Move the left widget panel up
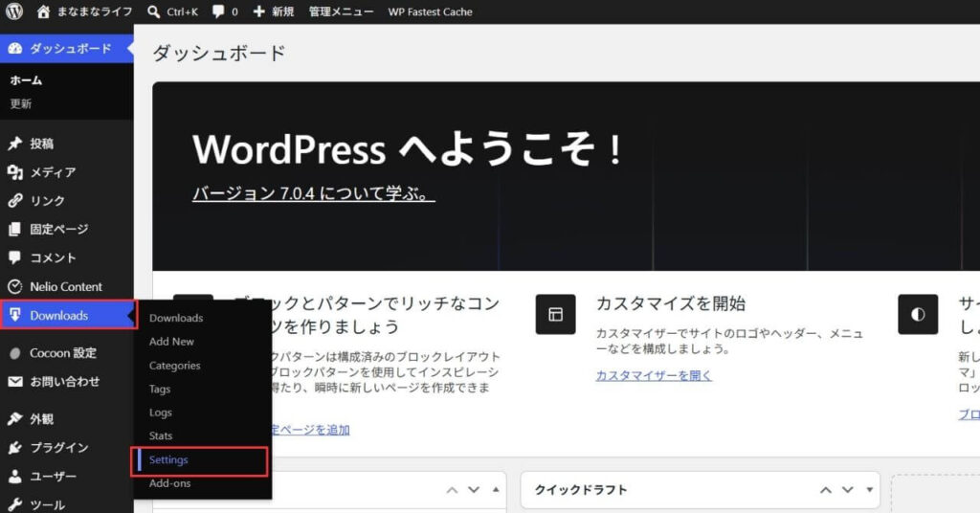980x513 pixels. pos(452,490)
